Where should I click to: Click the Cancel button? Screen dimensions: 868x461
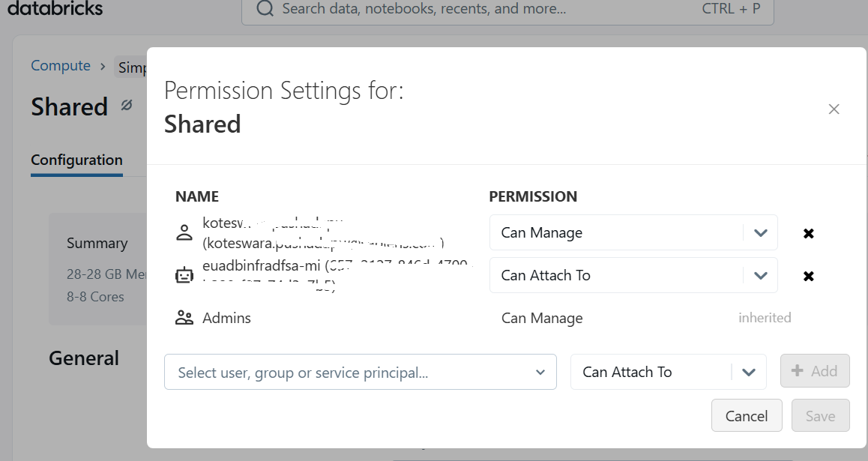(x=747, y=415)
